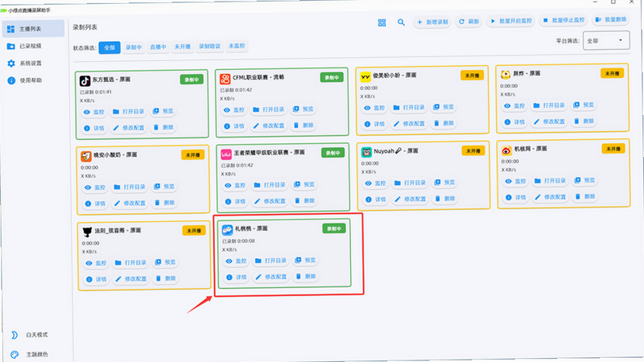Image resolution: width=644 pixels, height=362 pixels.
Task: Click the bilibili logo on 王者荣耀甲级职业联赛 card
Action: 226,154
